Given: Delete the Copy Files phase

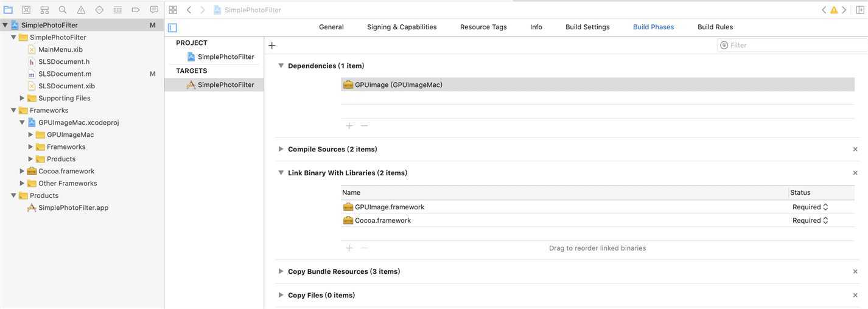Looking at the screenshot, I should 855,295.
